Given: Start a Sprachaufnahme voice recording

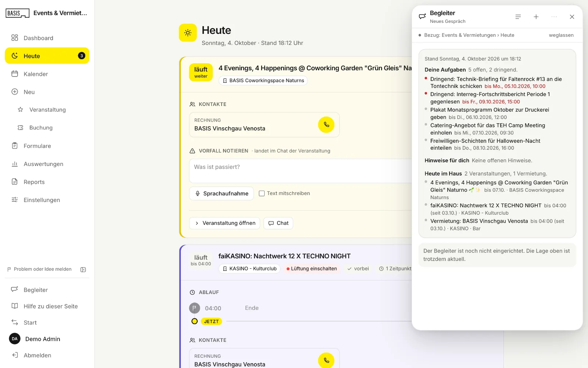Looking at the screenshot, I should pyautogui.click(x=222, y=194).
